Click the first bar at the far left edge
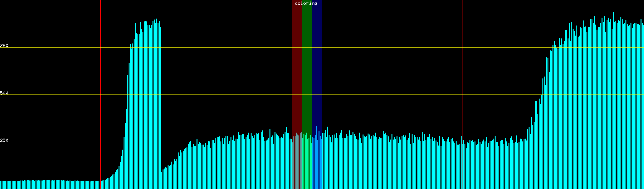Viewport: 644px width, 189px height. tap(1, 185)
